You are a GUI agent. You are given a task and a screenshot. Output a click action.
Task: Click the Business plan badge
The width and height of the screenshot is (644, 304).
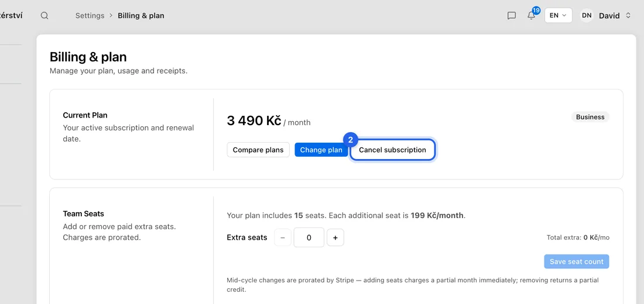coord(590,117)
